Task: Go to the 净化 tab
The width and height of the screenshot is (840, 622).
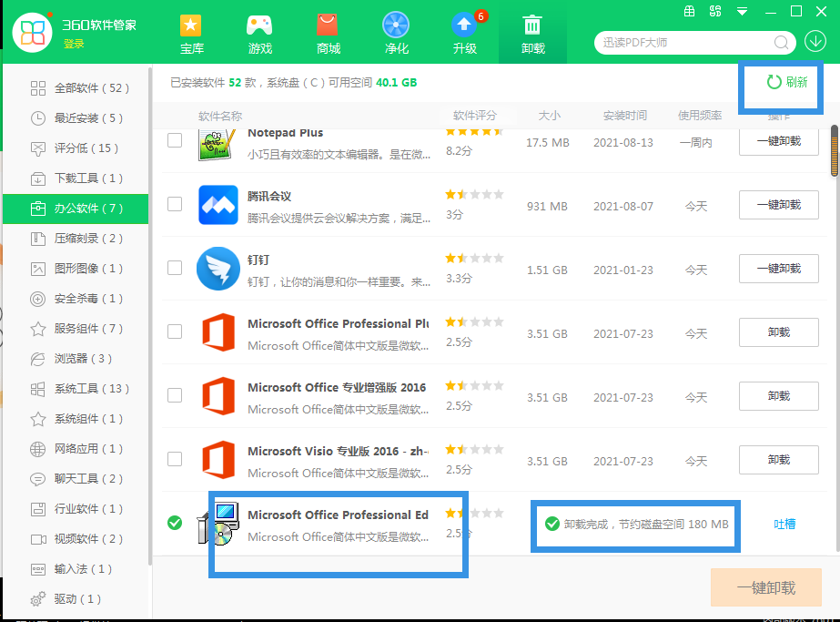Action: click(397, 35)
